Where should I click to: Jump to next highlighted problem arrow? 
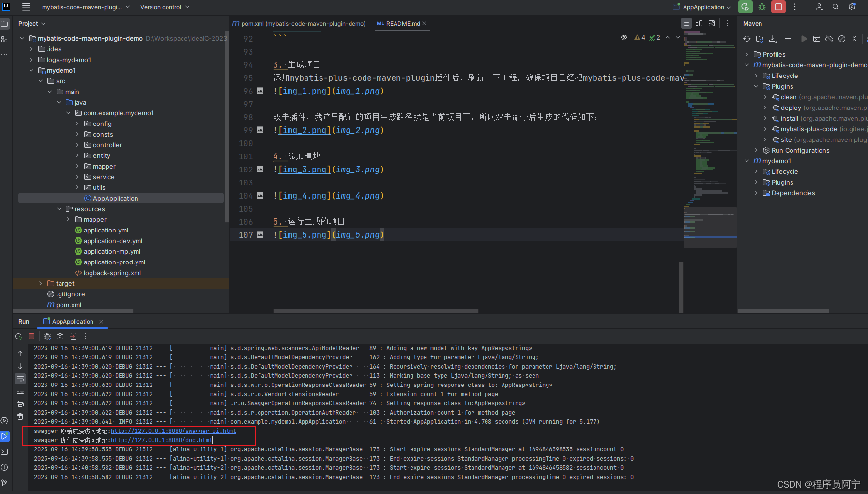[678, 37]
